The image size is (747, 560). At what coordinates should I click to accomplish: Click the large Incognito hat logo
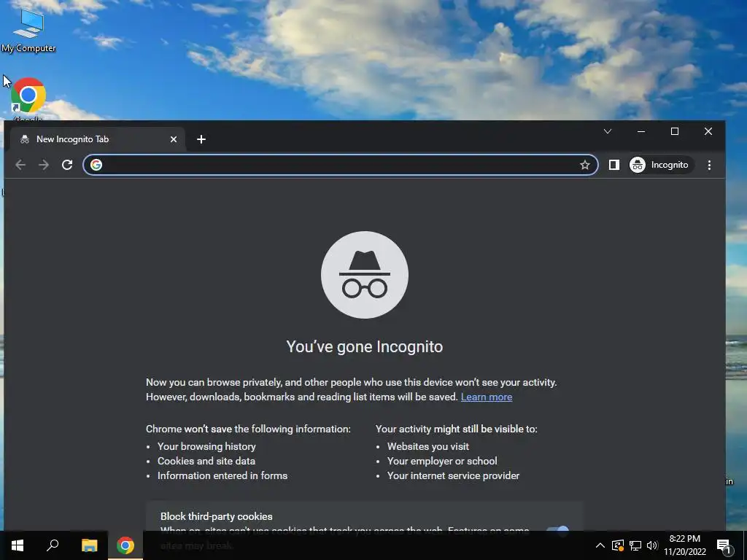[x=365, y=275]
